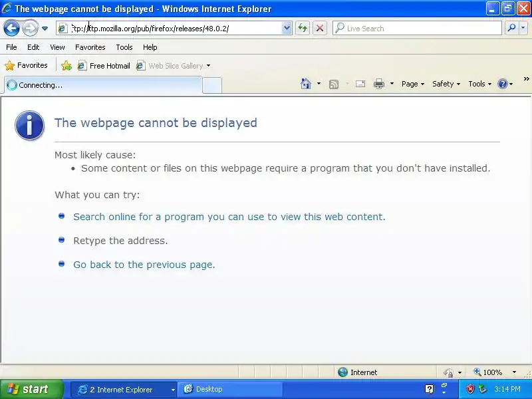Click the Favorites star button
The image size is (532, 399).
click(x=27, y=65)
